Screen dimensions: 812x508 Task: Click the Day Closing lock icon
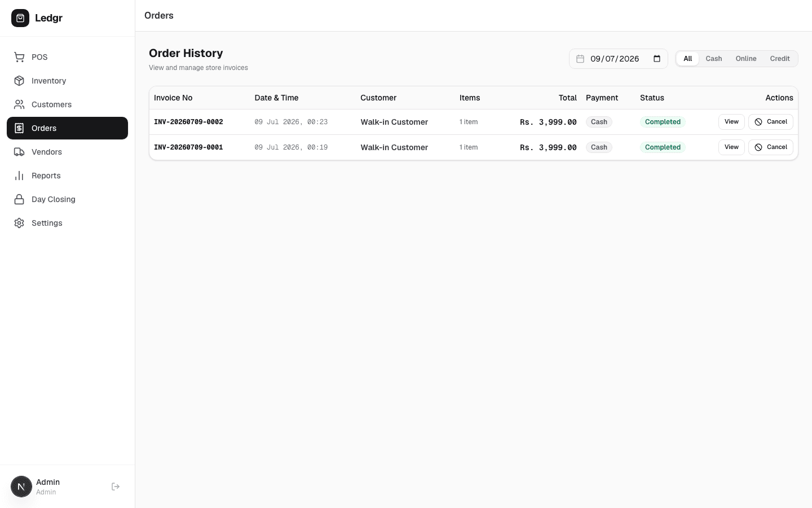coord(19,199)
